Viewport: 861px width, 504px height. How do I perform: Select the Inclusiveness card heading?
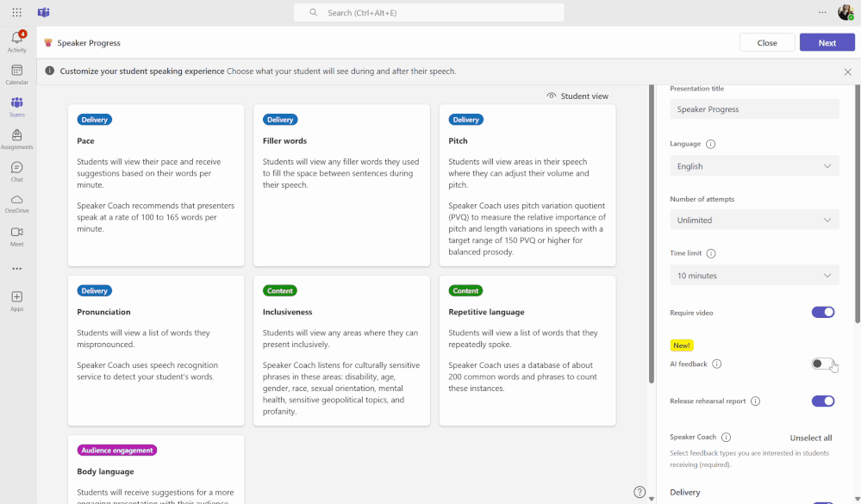click(287, 312)
